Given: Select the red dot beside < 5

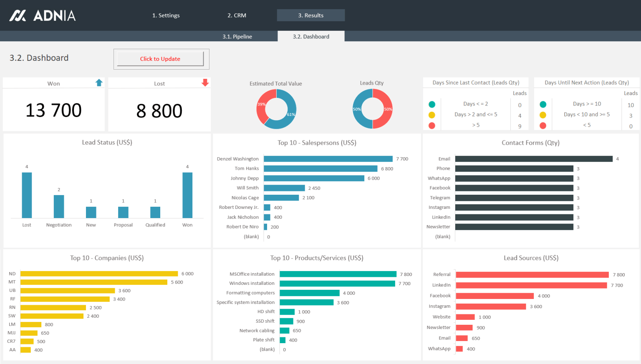Looking at the screenshot, I should coord(543,126).
